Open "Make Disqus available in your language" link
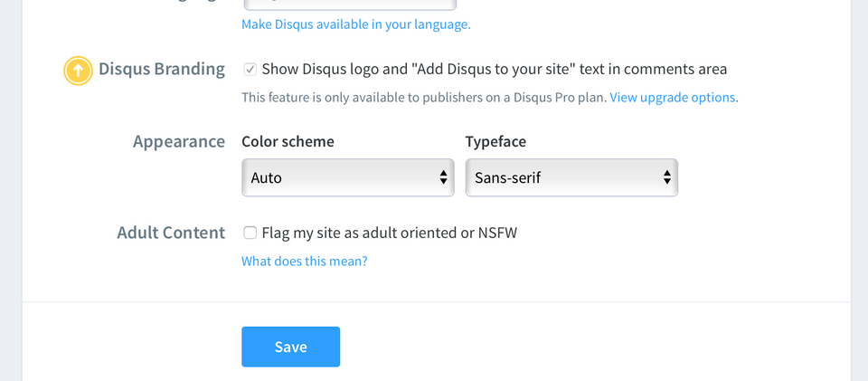This screenshot has height=381, width=868. coord(355,24)
